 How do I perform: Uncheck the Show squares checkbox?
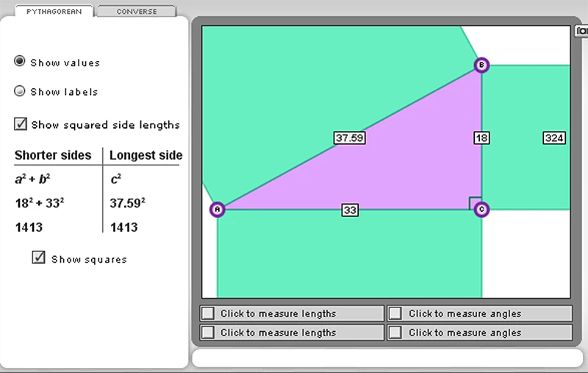[x=39, y=257]
